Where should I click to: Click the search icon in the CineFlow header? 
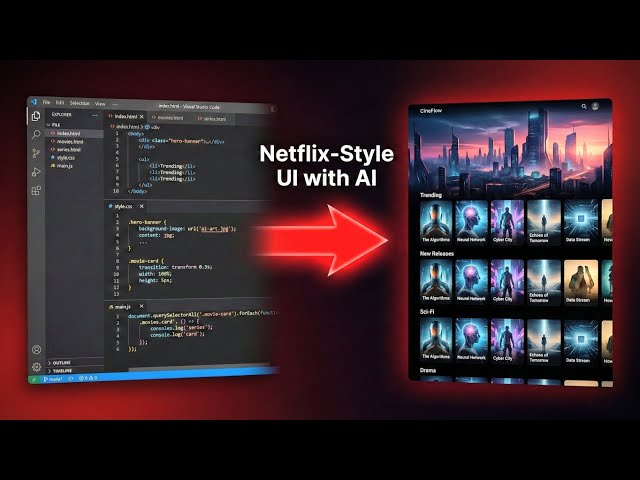[x=584, y=107]
